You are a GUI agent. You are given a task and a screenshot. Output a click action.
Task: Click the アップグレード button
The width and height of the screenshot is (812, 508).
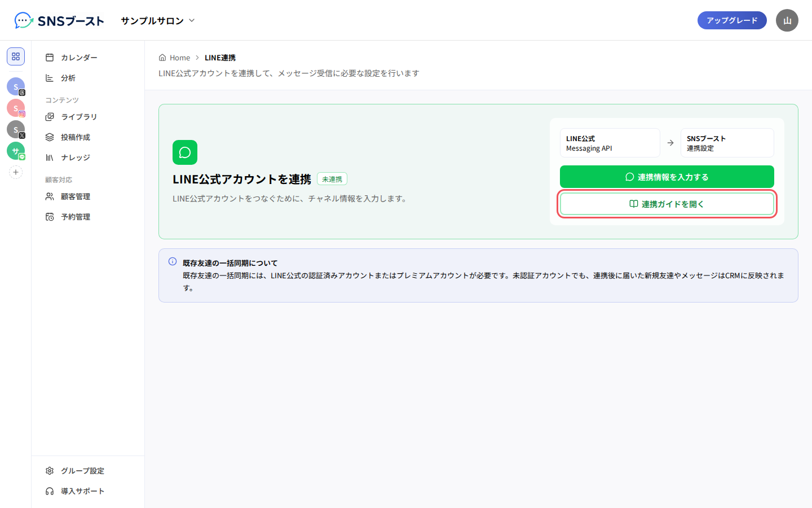click(732, 20)
